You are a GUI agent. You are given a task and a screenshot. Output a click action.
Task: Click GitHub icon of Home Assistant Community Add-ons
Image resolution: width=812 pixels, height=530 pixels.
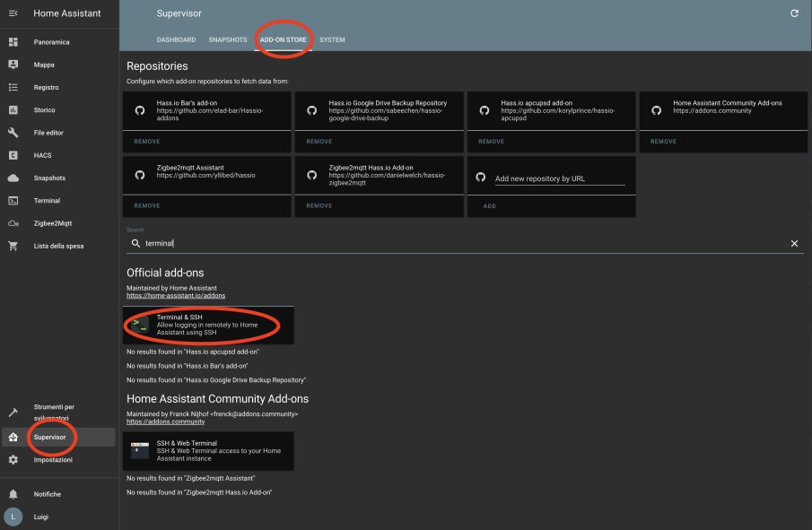tap(656, 110)
